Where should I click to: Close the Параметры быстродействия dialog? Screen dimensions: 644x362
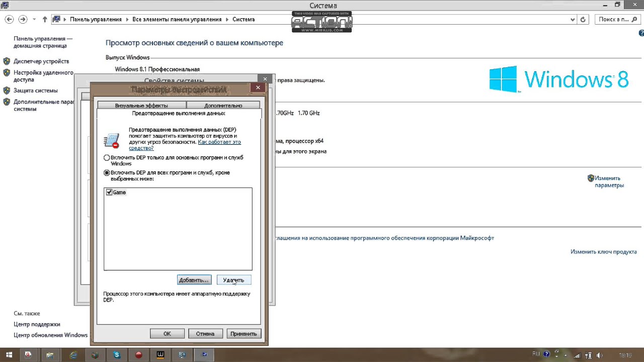[x=258, y=87]
